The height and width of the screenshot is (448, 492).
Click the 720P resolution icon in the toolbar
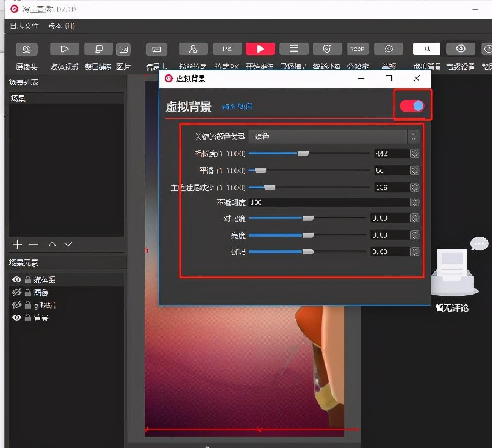(357, 49)
